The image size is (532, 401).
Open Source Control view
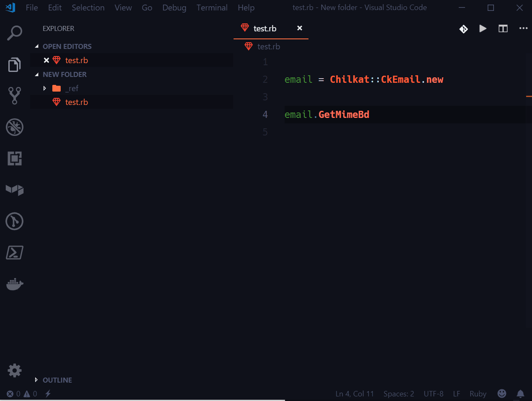15,96
